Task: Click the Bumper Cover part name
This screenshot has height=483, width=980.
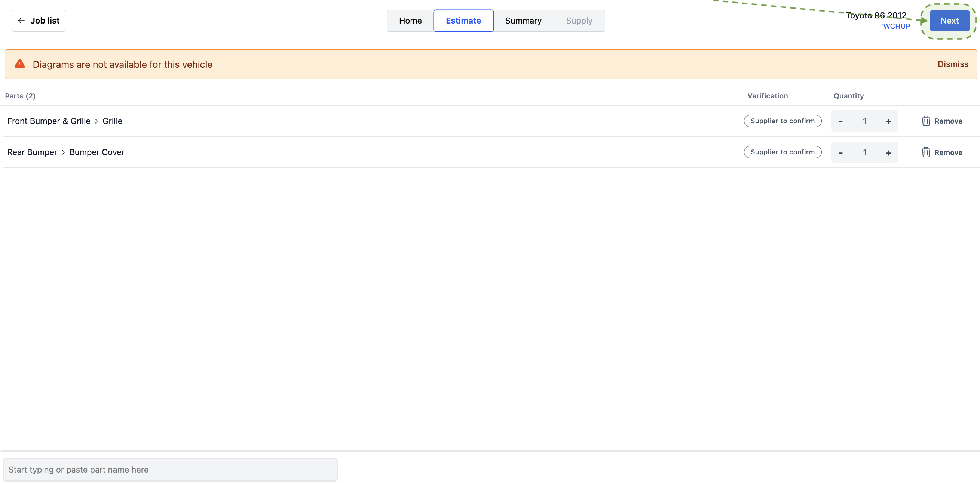Action: tap(97, 152)
